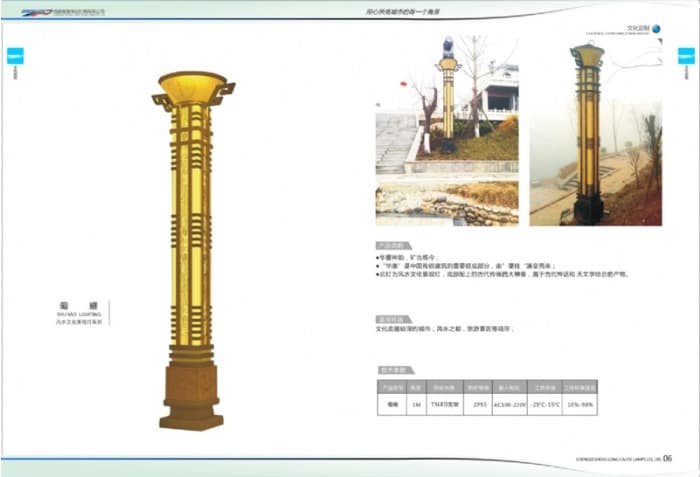Click the "1M" height cell in the table
700x477 pixels.
[x=417, y=405]
